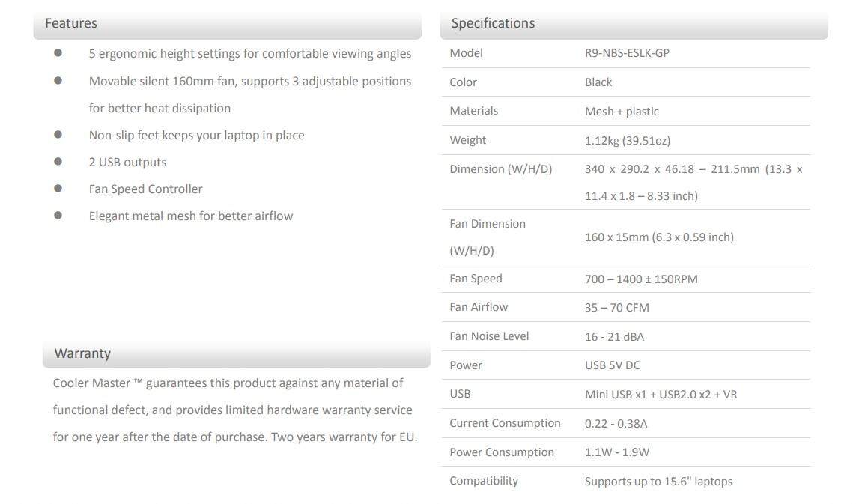Click bullet before Elegant metal mesh
This screenshot has width=856, height=504.
[58, 215]
